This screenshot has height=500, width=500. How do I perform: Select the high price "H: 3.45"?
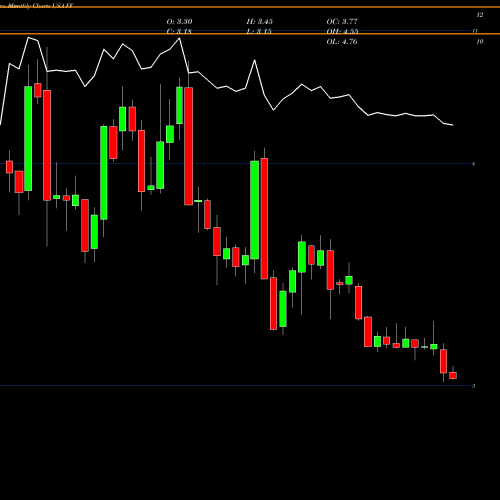[x=259, y=22]
